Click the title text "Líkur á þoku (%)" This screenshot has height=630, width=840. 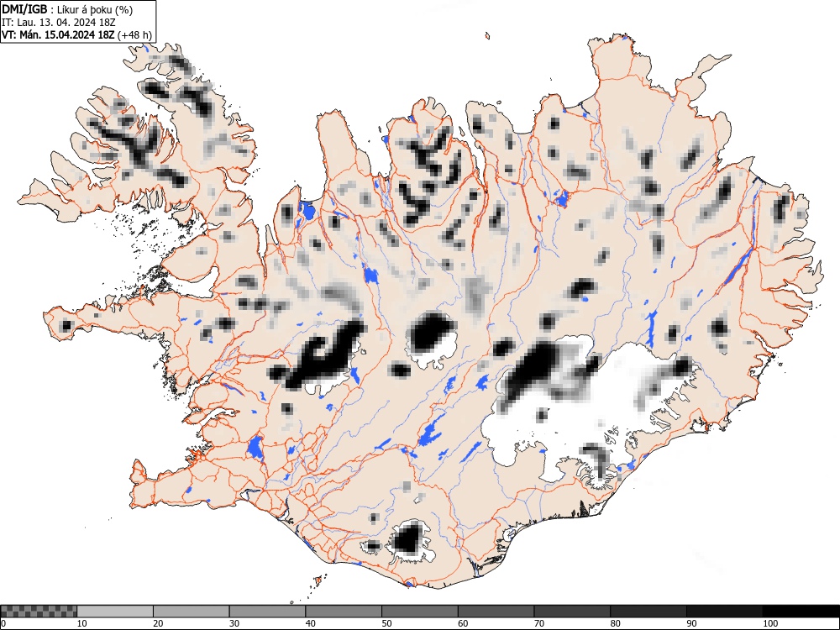[96, 9]
